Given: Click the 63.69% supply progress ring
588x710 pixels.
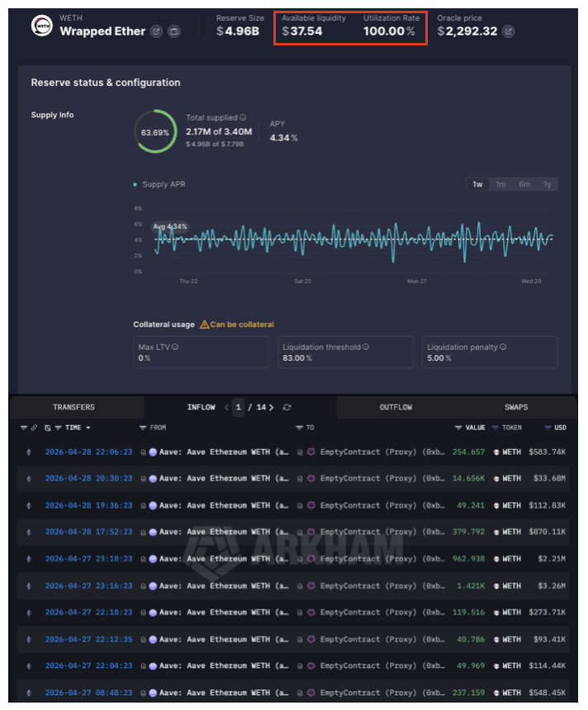Looking at the screenshot, I should (155, 131).
